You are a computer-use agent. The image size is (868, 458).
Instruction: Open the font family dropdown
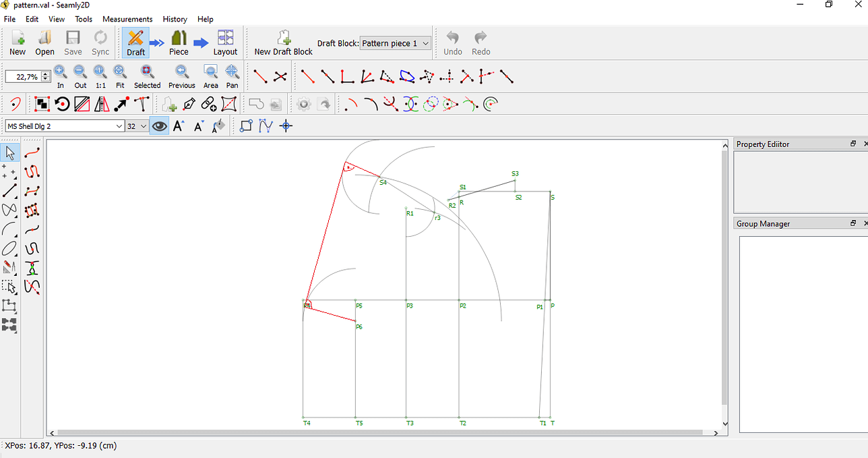[x=65, y=125]
